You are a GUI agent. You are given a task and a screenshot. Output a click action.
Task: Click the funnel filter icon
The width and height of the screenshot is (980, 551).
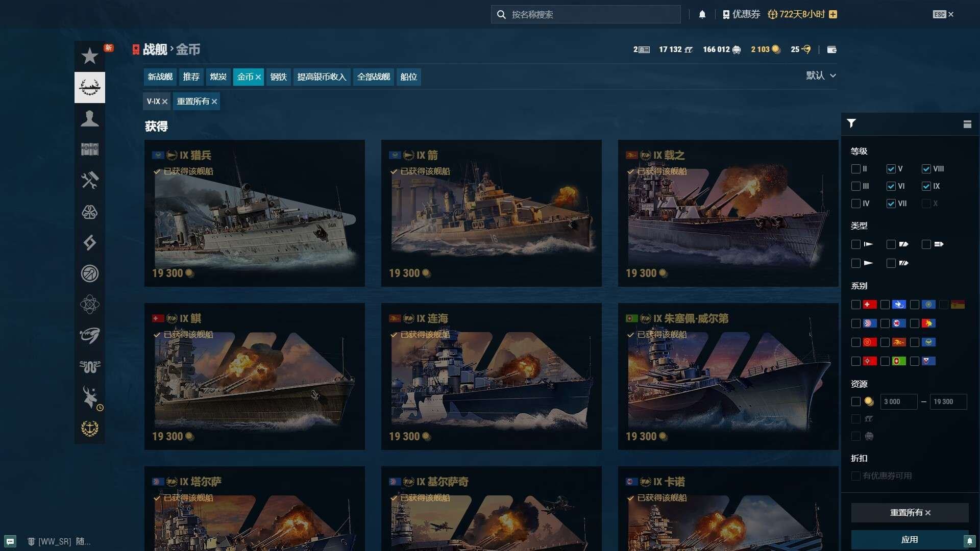tap(851, 123)
